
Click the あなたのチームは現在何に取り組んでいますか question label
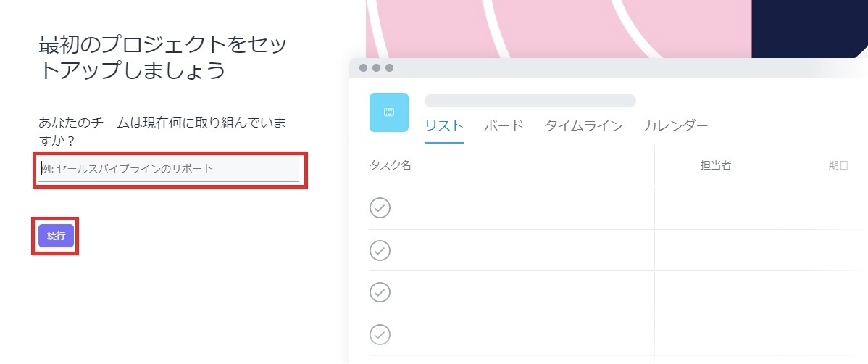pos(163,130)
